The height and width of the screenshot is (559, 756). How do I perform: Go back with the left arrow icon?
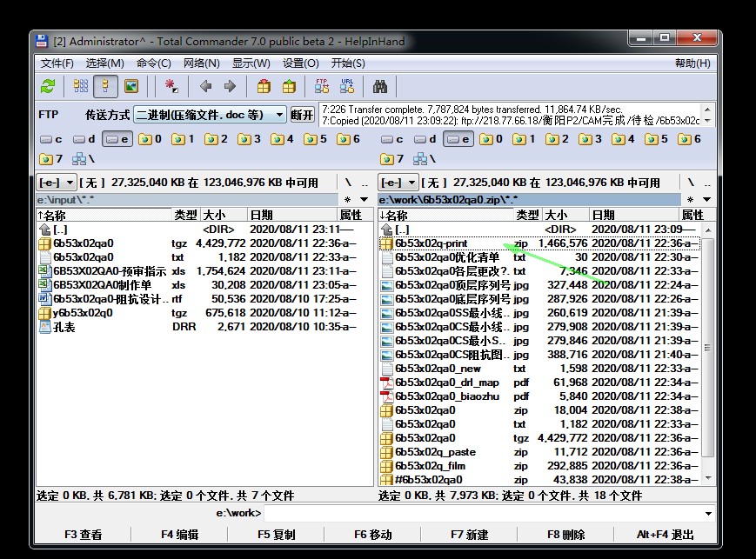(206, 87)
